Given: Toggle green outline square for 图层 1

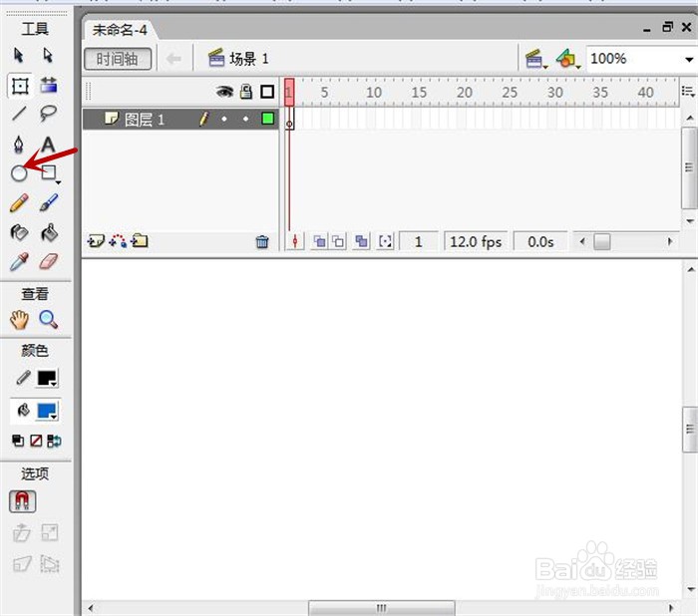Looking at the screenshot, I should (x=268, y=119).
